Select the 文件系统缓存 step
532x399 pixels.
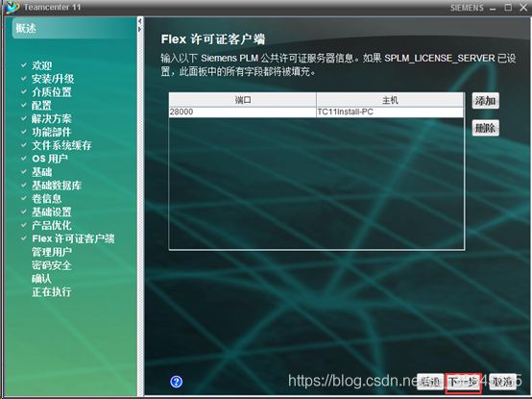point(61,145)
